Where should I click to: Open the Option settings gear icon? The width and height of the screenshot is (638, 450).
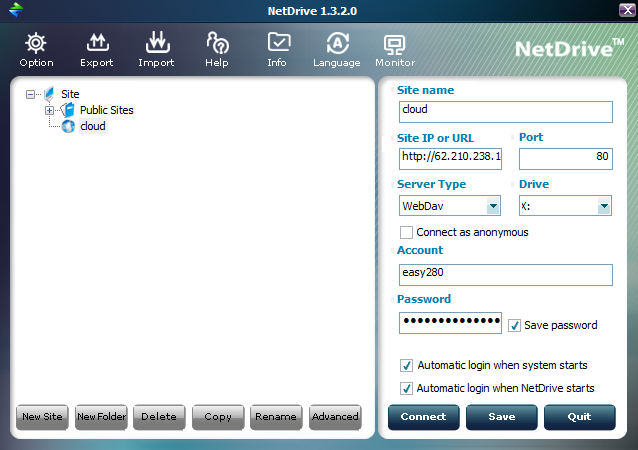pos(36,43)
